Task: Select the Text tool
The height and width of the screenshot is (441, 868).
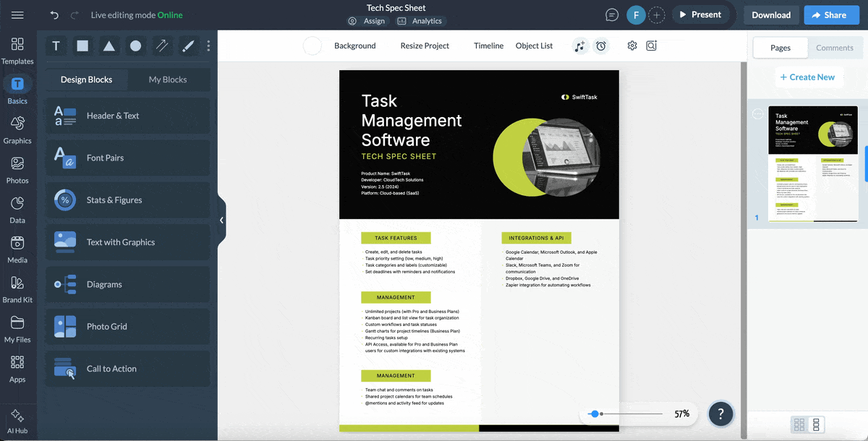Action: [56, 46]
